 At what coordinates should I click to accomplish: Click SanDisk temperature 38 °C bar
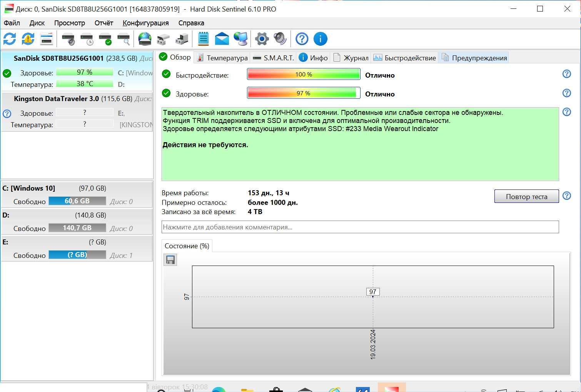[85, 84]
